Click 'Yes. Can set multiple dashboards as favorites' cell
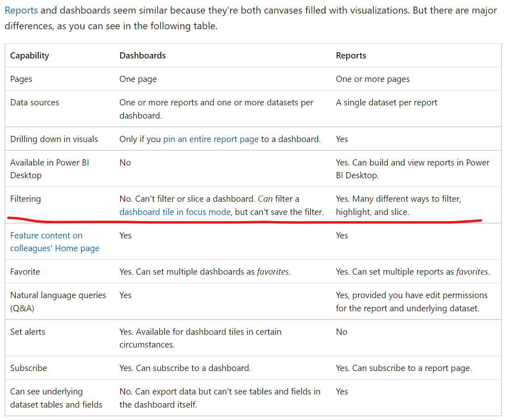This screenshot has width=508, height=420. [x=205, y=272]
